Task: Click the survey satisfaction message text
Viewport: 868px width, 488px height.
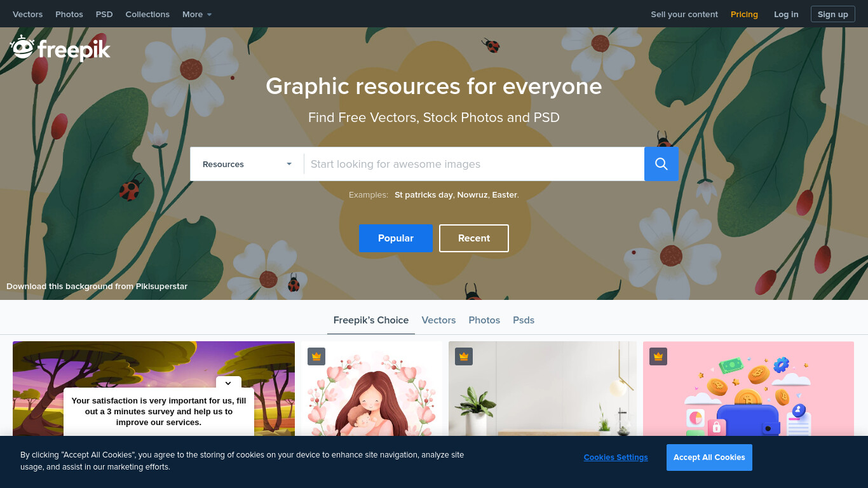Action: point(159,412)
